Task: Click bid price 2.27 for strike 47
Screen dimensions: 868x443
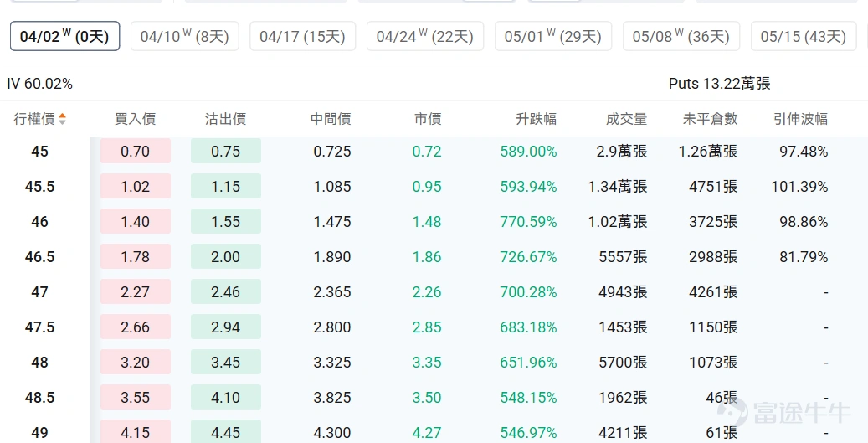Action: [x=136, y=291]
